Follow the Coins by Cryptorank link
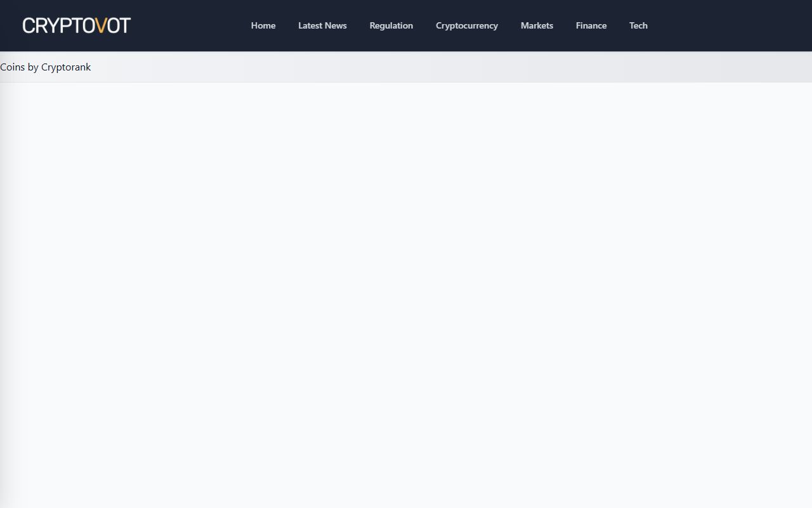The width and height of the screenshot is (812, 508). (x=46, y=67)
